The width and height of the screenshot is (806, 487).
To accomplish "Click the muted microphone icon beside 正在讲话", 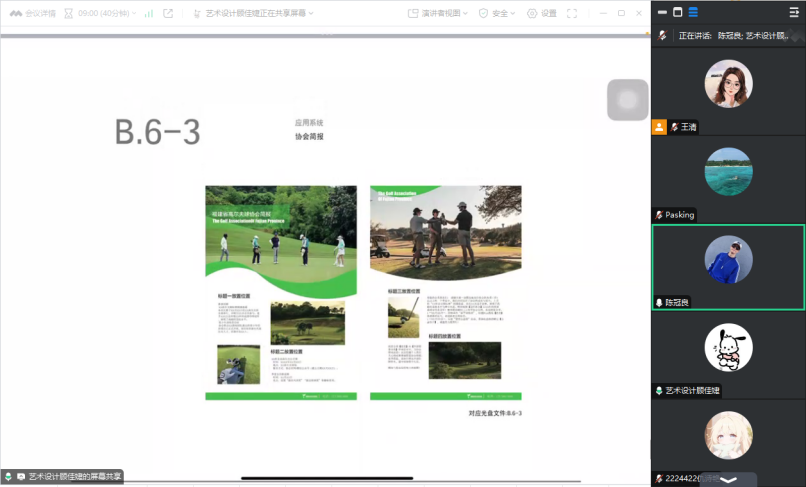I will coord(662,35).
